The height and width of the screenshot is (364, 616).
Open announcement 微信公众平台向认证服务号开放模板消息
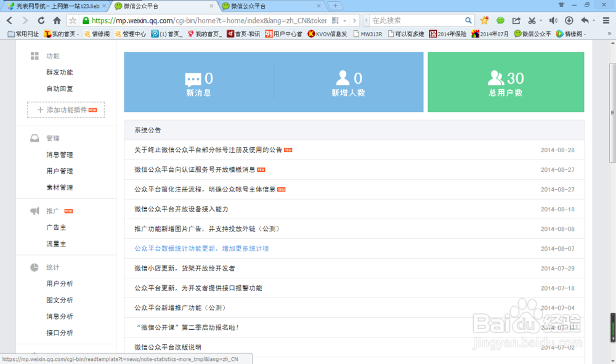[x=195, y=169]
